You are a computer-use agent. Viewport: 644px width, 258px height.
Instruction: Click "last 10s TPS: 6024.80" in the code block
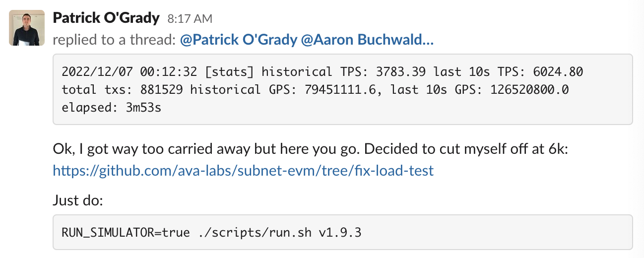point(508,72)
